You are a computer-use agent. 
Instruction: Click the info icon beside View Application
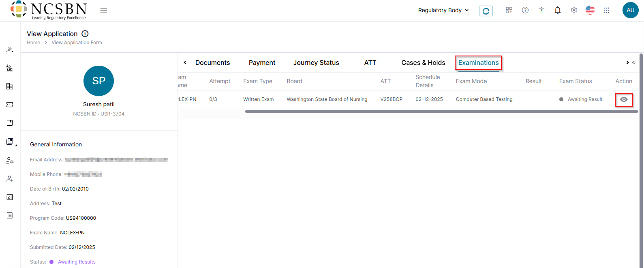point(85,34)
